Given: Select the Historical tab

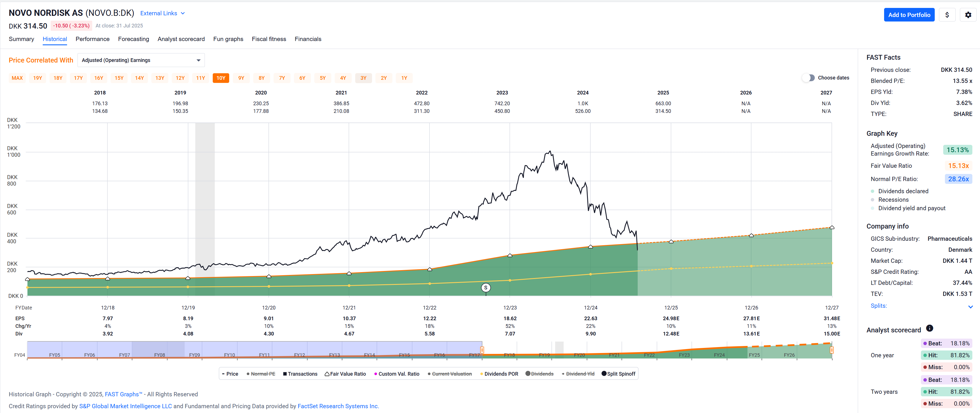Looking at the screenshot, I should click(55, 39).
